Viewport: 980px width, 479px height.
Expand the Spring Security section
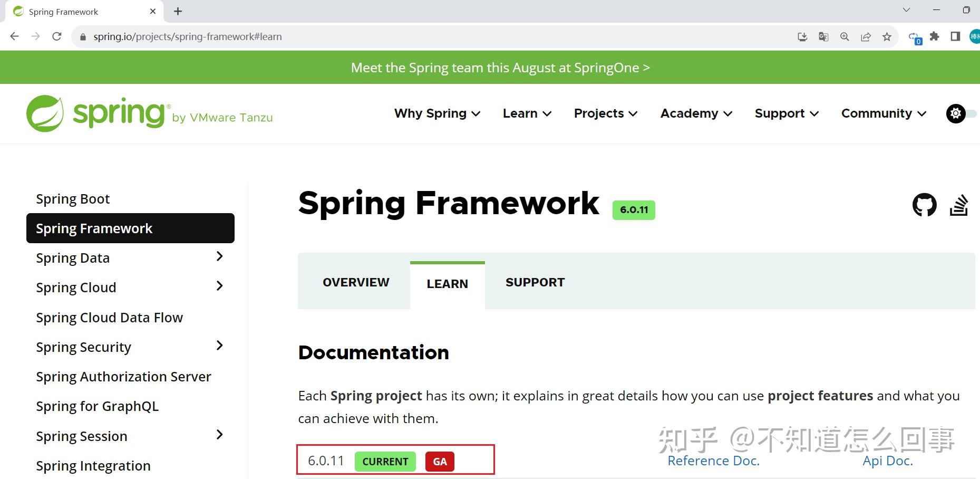click(219, 346)
